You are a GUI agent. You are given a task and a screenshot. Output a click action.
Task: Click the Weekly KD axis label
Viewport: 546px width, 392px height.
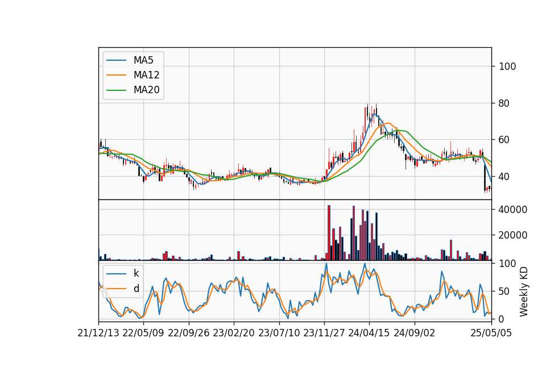524,292
